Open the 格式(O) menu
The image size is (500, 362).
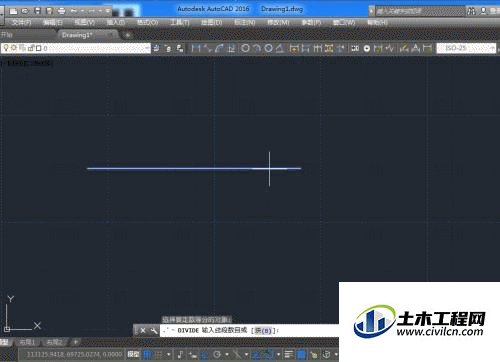click(x=148, y=23)
